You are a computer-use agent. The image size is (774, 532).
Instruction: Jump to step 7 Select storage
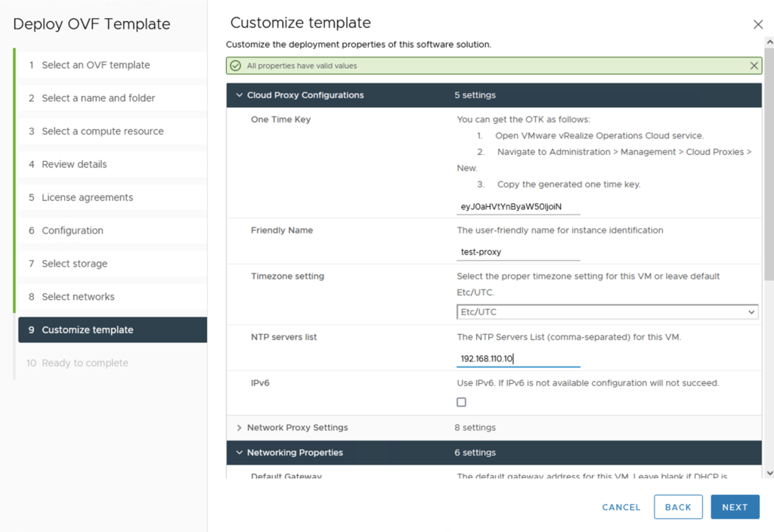74,264
